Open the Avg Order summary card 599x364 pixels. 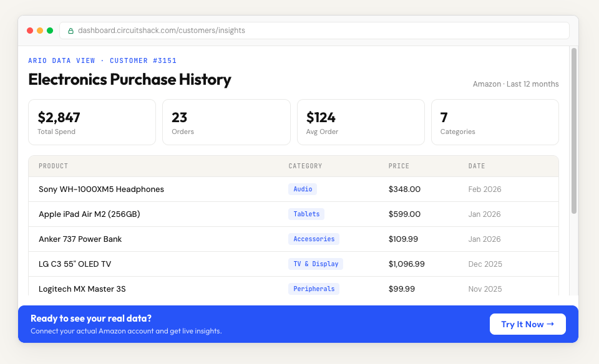(361, 122)
